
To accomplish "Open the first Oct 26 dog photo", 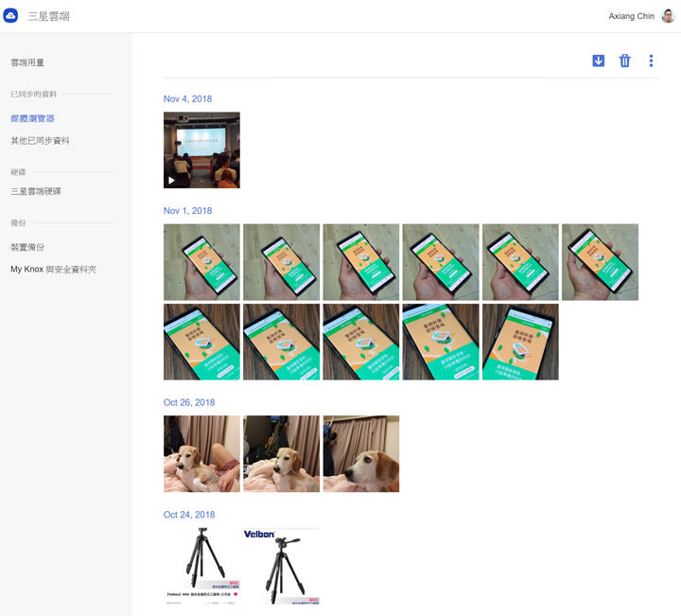I will pyautogui.click(x=201, y=454).
